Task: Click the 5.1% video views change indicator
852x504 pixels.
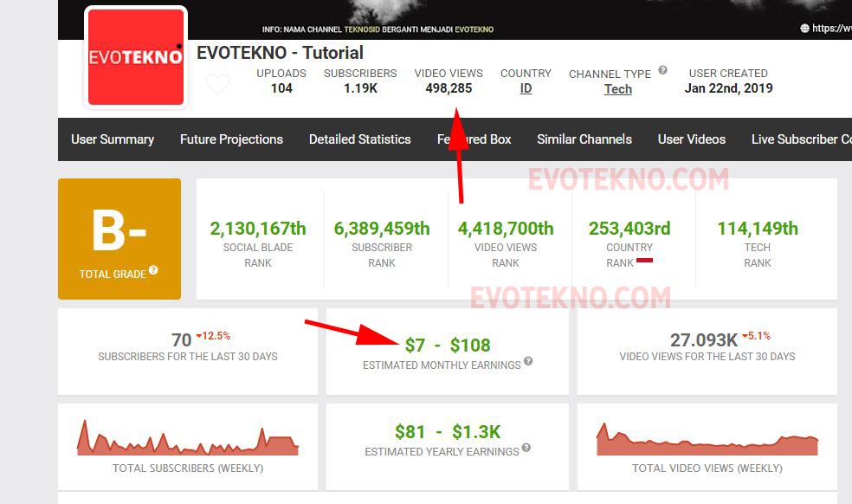Action: [757, 336]
